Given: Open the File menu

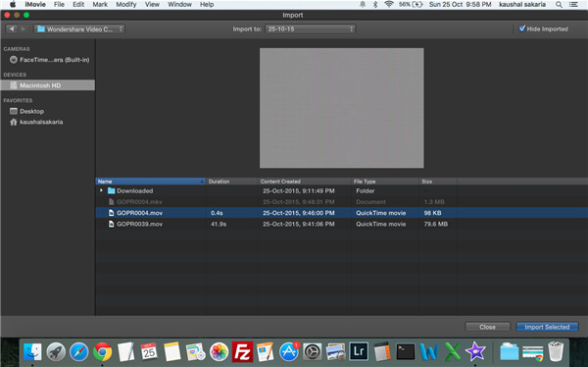Looking at the screenshot, I should [x=59, y=5].
